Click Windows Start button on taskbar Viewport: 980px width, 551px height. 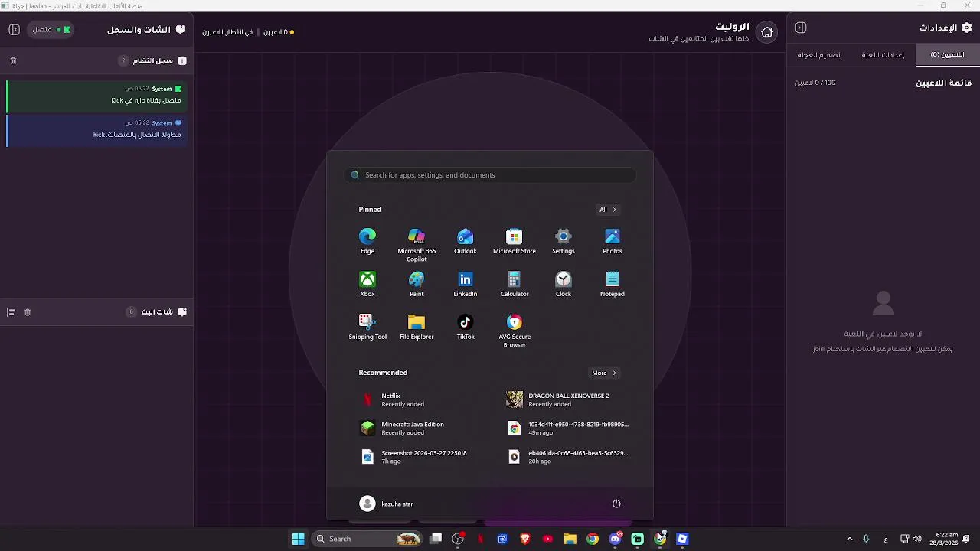click(x=299, y=539)
